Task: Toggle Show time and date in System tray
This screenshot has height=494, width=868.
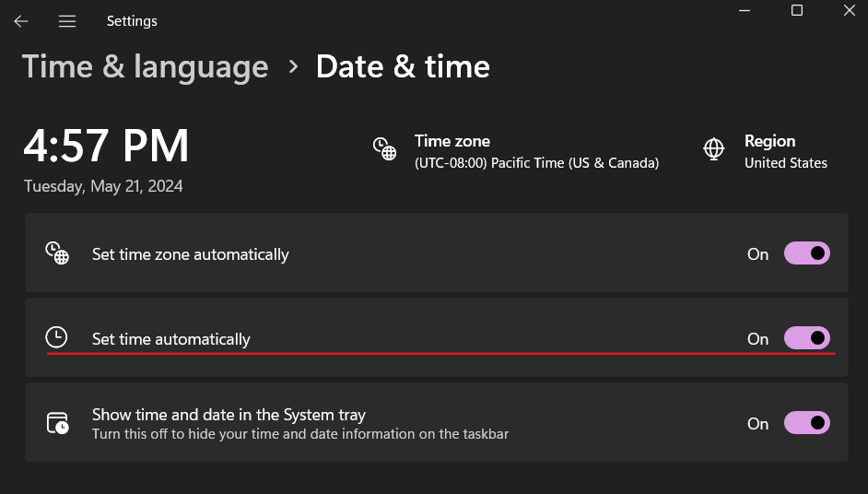Action: click(x=806, y=422)
